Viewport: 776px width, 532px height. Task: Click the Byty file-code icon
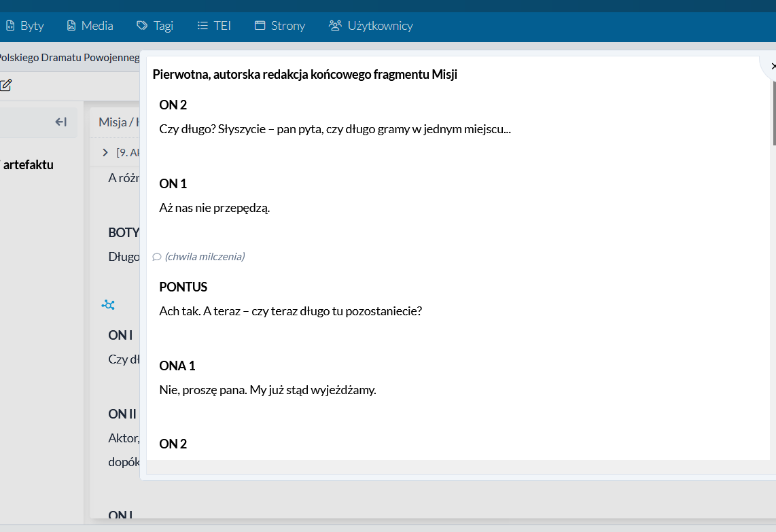point(10,26)
